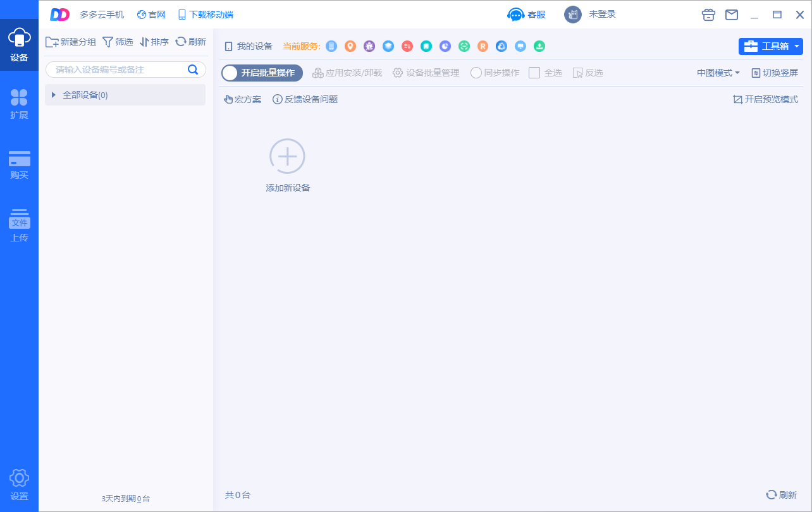Image resolution: width=812 pixels, height=512 pixels.
Task: Click the bottom-right 刷新 button
Action: click(781, 495)
